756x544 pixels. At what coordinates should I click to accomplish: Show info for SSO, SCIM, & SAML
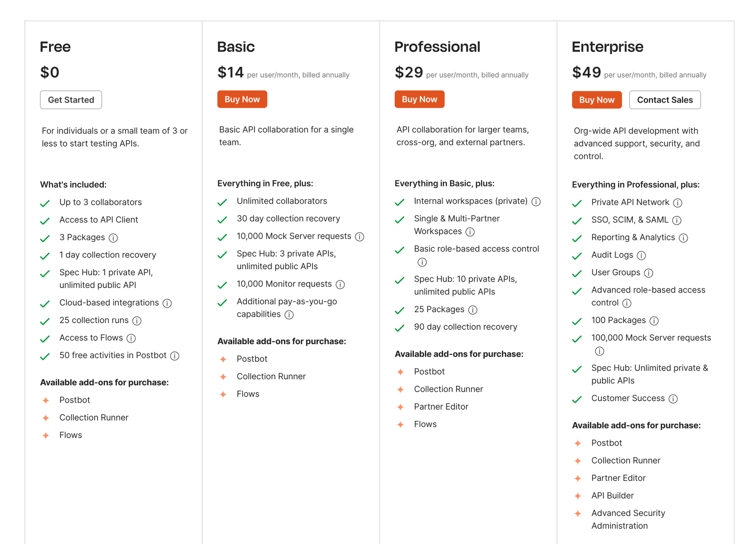pyautogui.click(x=676, y=220)
